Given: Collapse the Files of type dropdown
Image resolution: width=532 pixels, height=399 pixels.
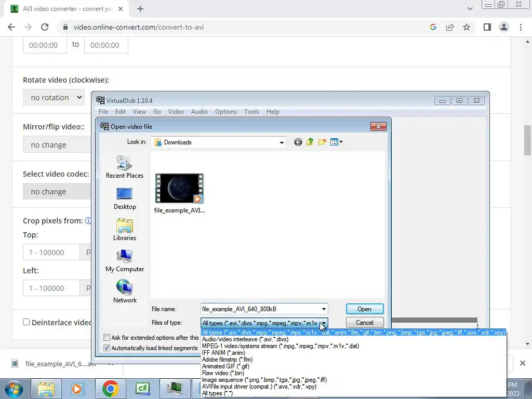Looking at the screenshot, I should coord(324,323).
